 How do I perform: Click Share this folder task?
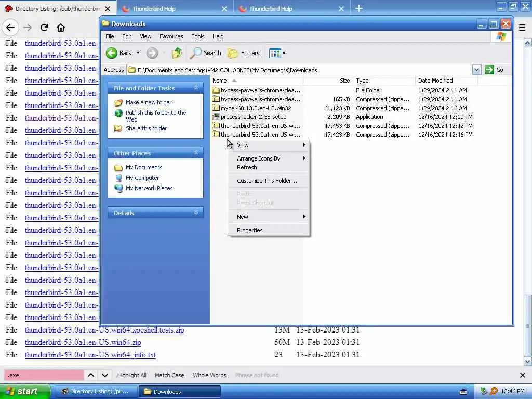point(146,128)
